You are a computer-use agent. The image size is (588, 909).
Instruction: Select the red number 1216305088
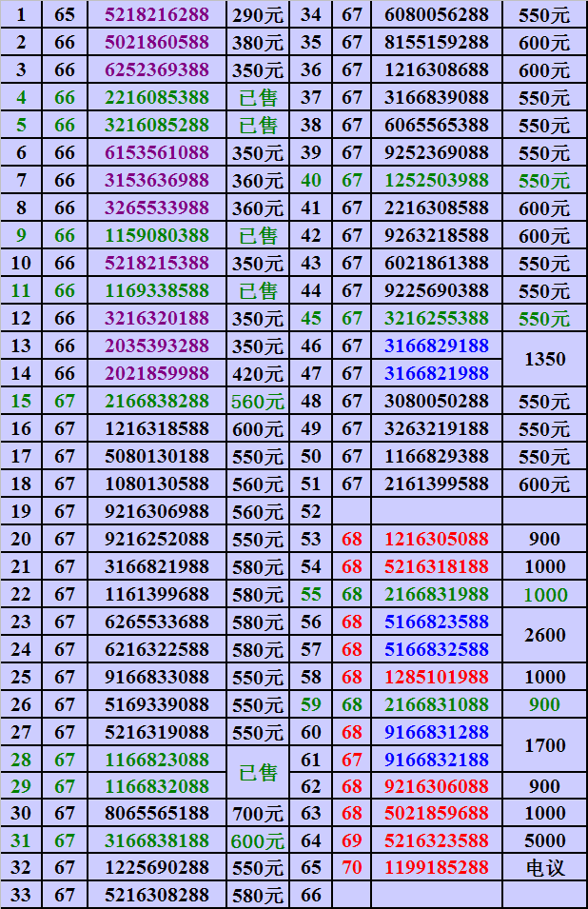coord(436,539)
